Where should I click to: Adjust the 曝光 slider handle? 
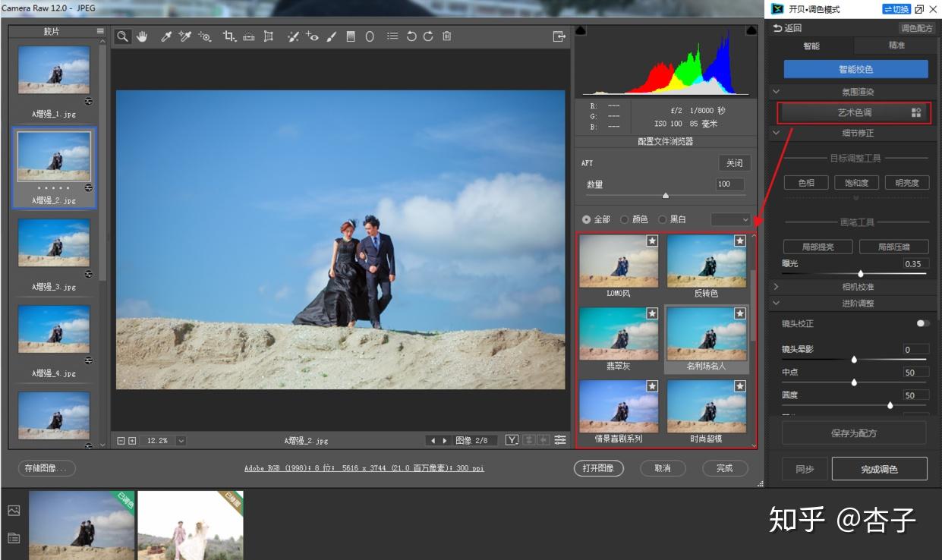click(x=860, y=274)
